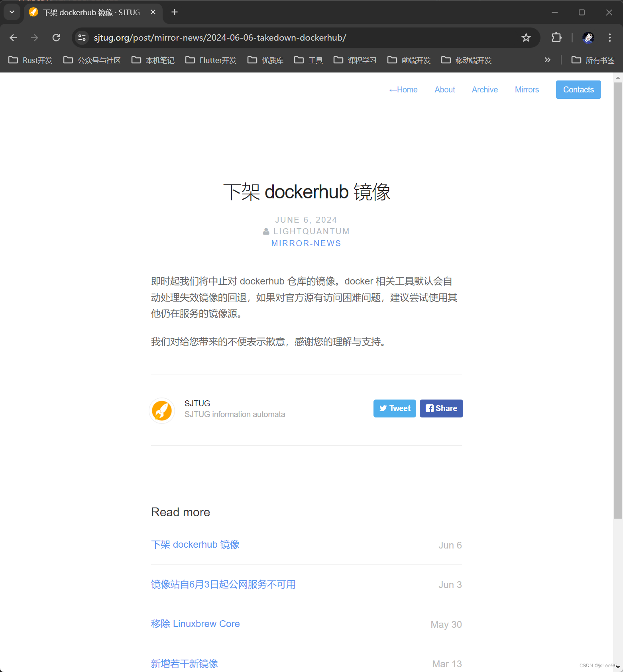View site information icon in address bar
Screen dimensions: 623x672
coord(82,37)
